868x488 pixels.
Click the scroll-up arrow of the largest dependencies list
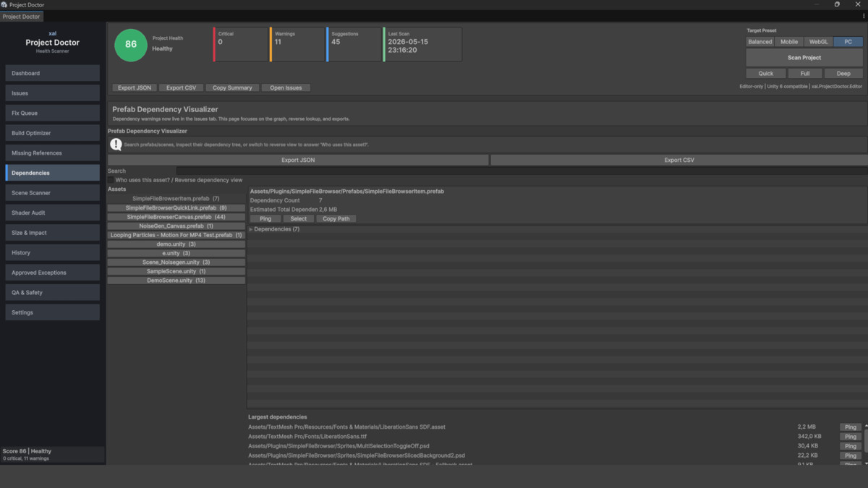pyautogui.click(x=866, y=425)
